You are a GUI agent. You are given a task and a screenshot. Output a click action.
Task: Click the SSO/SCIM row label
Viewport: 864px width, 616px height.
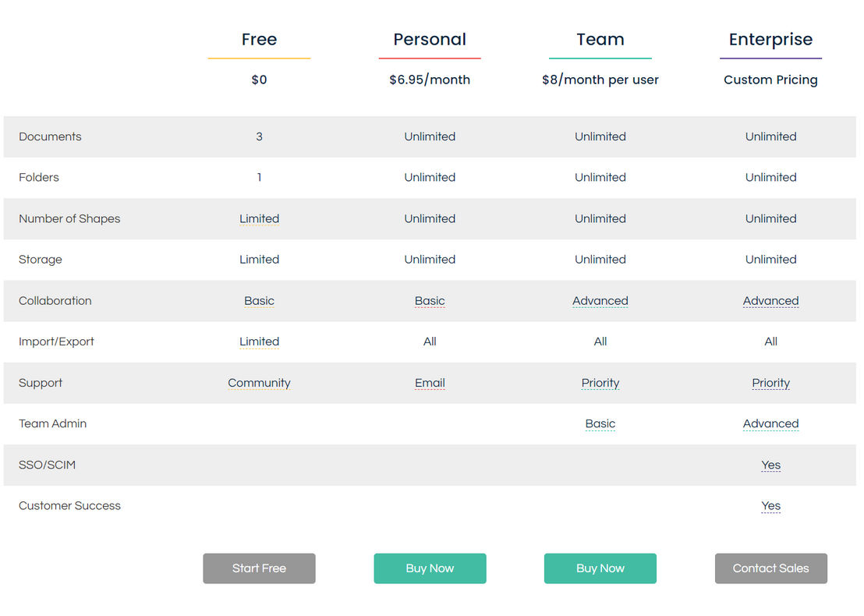(47, 465)
